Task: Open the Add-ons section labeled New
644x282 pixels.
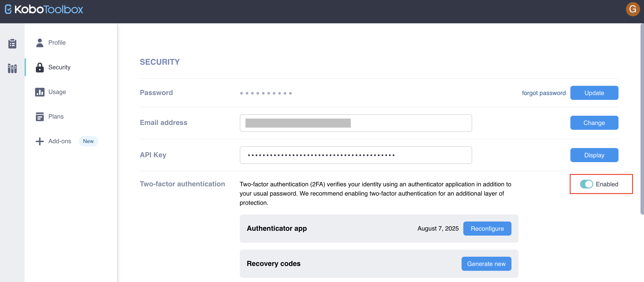Action: pos(60,141)
